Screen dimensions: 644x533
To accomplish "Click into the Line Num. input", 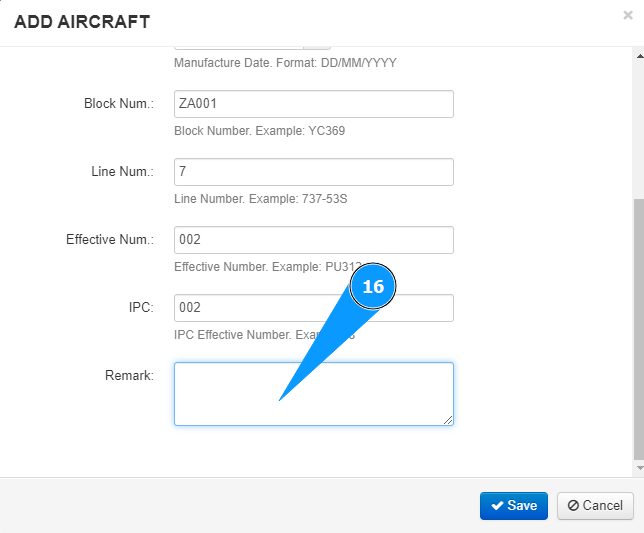I will pyautogui.click(x=314, y=172).
